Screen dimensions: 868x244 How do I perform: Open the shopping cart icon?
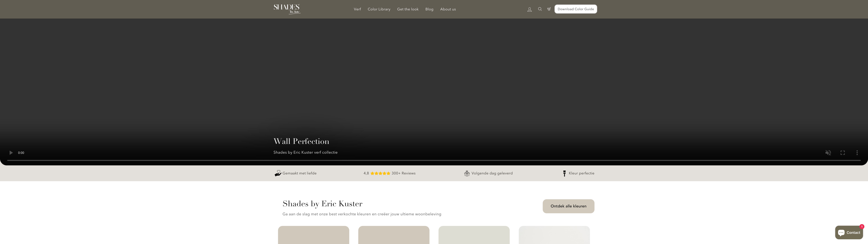tap(549, 9)
